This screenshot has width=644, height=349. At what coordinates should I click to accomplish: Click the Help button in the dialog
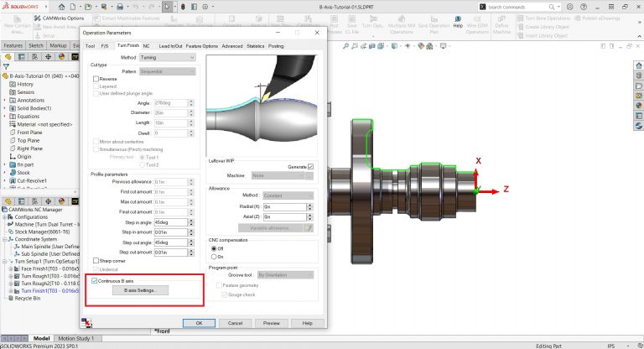[307, 323]
